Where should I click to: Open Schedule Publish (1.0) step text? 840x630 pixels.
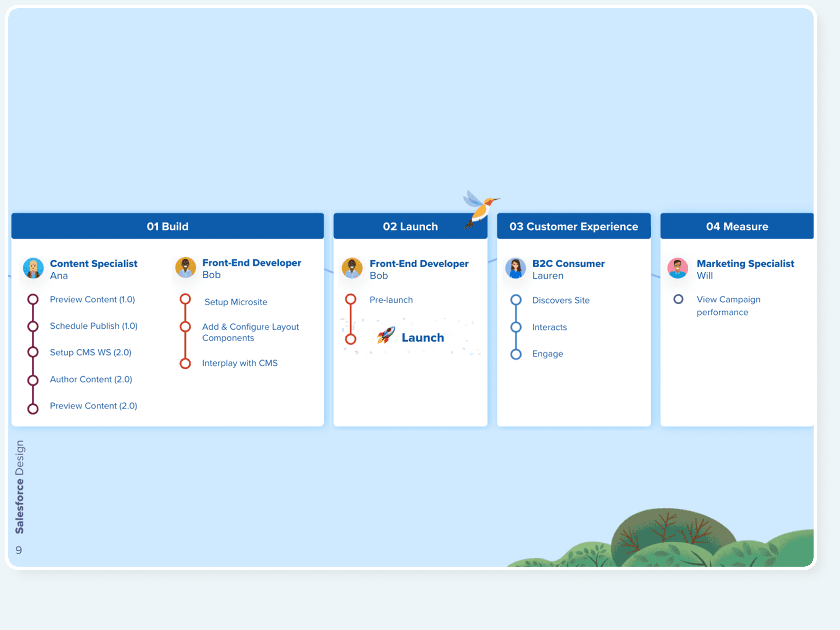(x=93, y=326)
